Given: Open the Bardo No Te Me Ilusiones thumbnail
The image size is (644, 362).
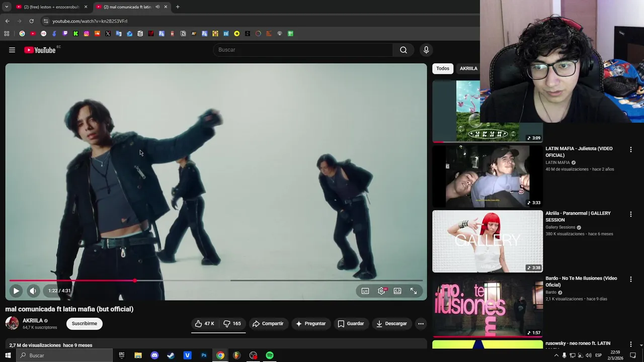Looking at the screenshot, I should click(x=488, y=306).
